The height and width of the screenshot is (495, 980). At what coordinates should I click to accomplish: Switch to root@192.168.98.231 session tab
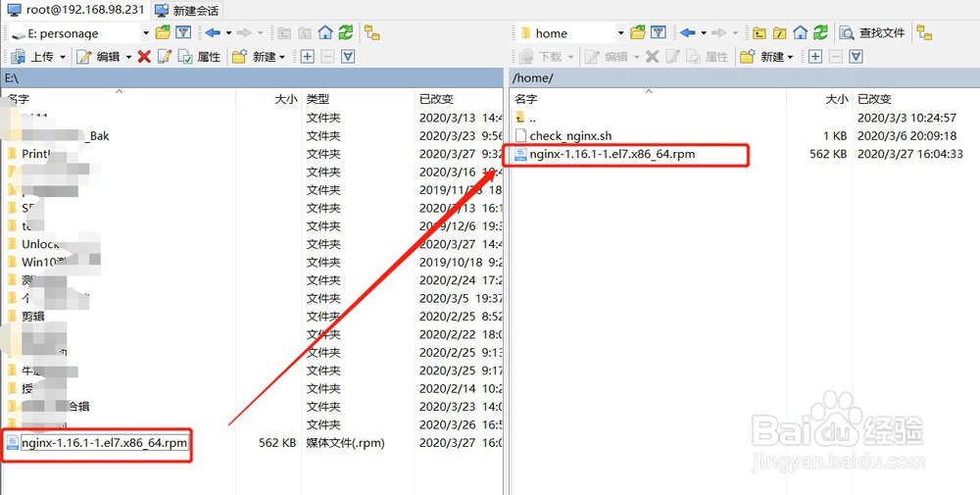tap(75, 10)
